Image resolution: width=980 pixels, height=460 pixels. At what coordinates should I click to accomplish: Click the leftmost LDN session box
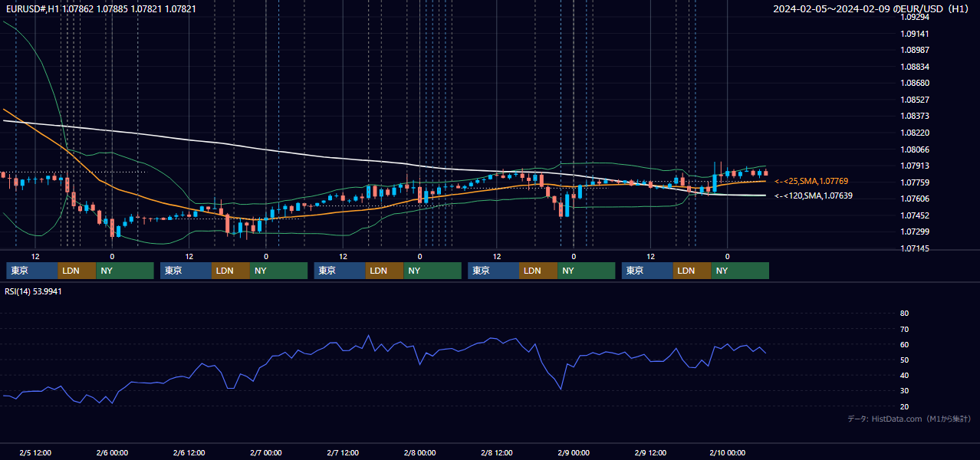click(x=77, y=271)
